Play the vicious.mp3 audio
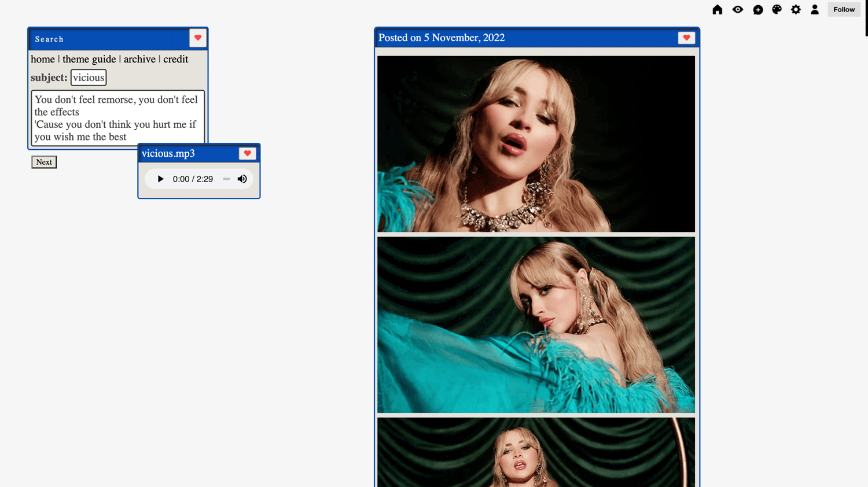This screenshot has width=868, height=487. (x=160, y=179)
